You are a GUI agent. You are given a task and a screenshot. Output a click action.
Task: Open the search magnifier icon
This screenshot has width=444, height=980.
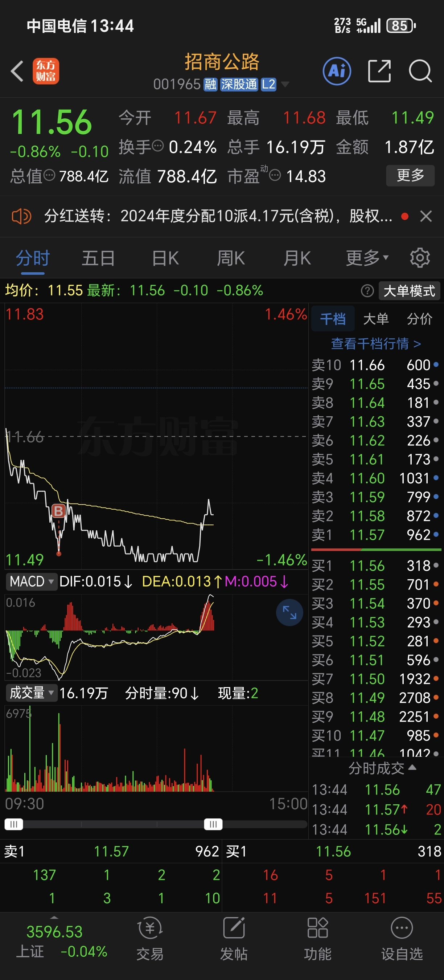tap(420, 71)
